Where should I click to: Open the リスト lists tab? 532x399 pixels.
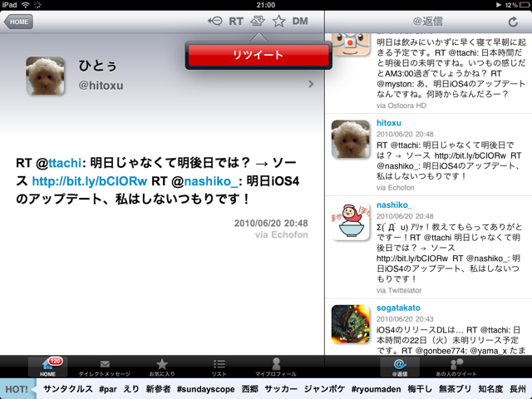click(219, 367)
